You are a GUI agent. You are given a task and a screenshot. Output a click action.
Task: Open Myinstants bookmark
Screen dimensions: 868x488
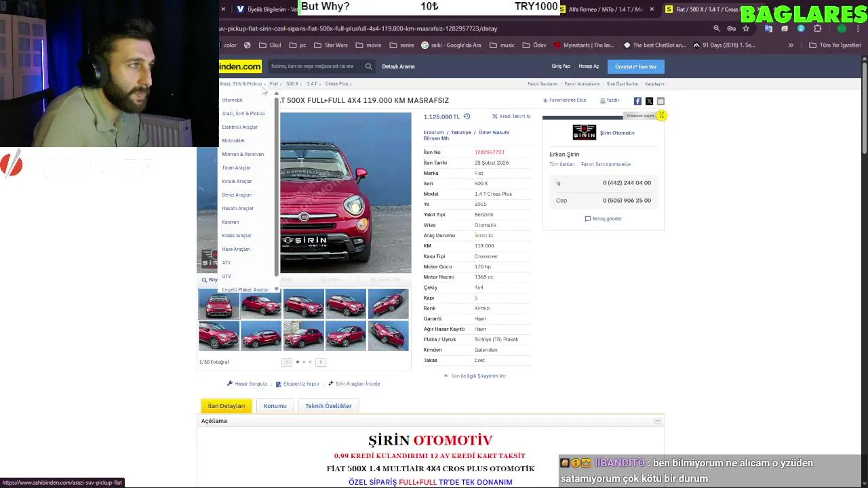click(x=584, y=45)
